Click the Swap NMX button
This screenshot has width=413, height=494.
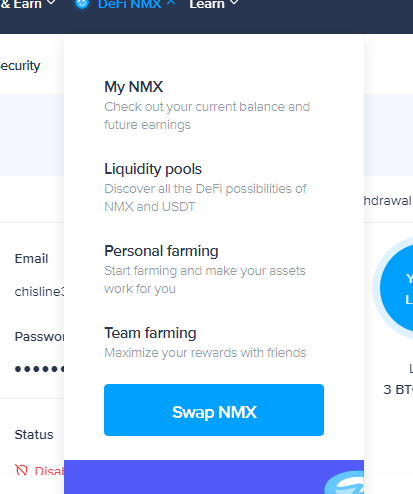(x=214, y=410)
